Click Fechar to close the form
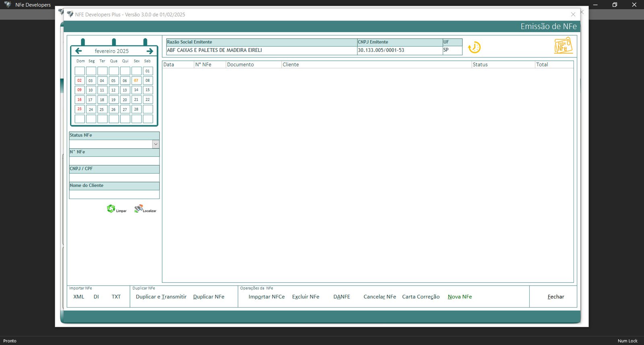 pos(555,297)
